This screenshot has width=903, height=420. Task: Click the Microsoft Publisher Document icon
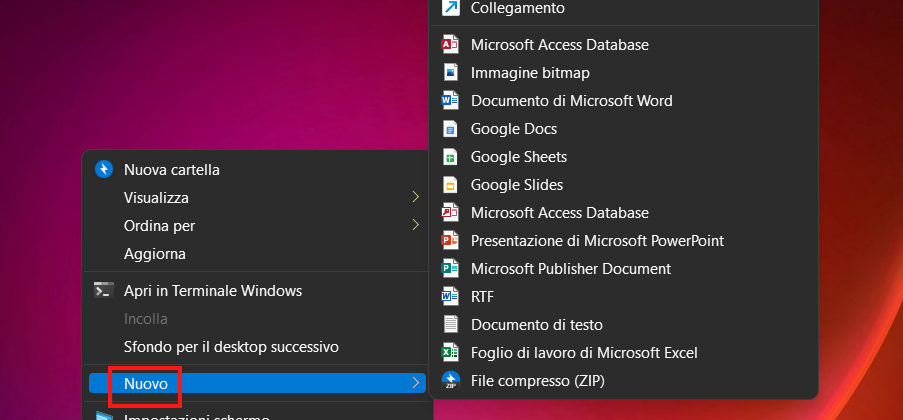[x=450, y=269]
